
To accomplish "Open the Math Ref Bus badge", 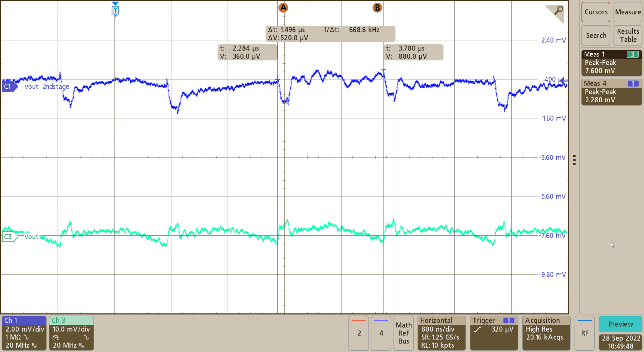I will pos(403,333).
